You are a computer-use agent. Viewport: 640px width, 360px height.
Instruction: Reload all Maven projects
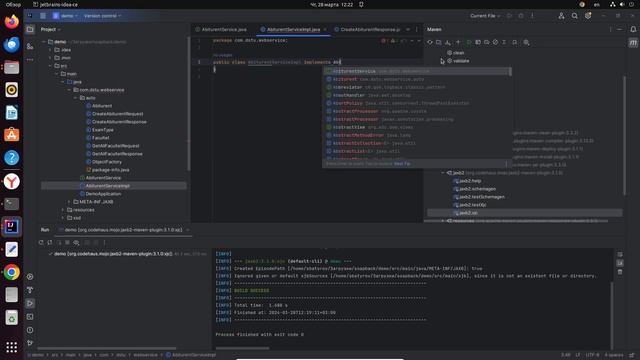pyautogui.click(x=430, y=42)
